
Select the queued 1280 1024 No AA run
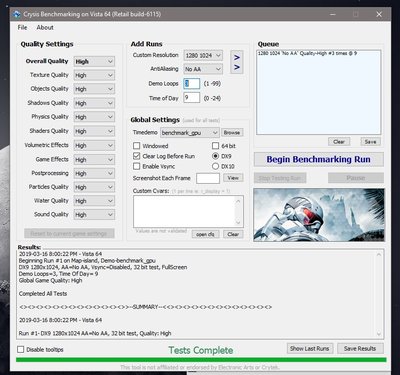[x=307, y=53]
